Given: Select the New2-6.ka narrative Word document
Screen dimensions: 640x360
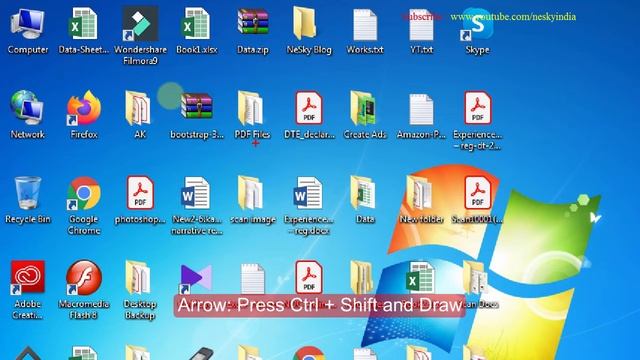Looking at the screenshot, I should [x=196, y=193].
